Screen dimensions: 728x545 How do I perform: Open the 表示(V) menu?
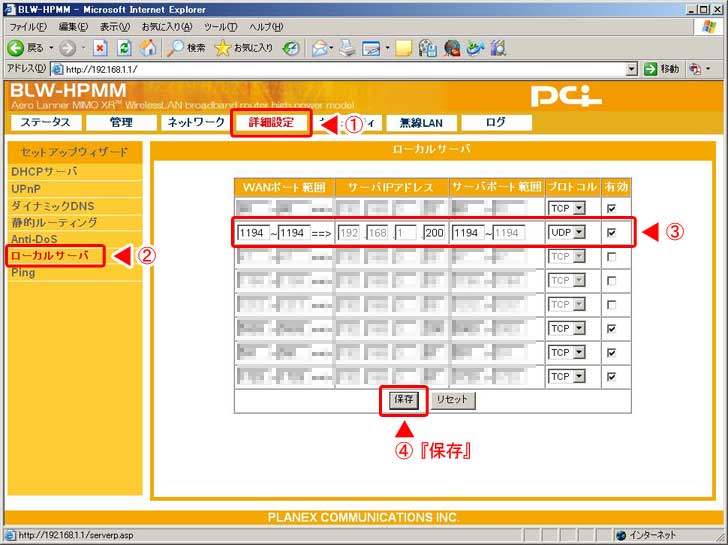(x=115, y=27)
